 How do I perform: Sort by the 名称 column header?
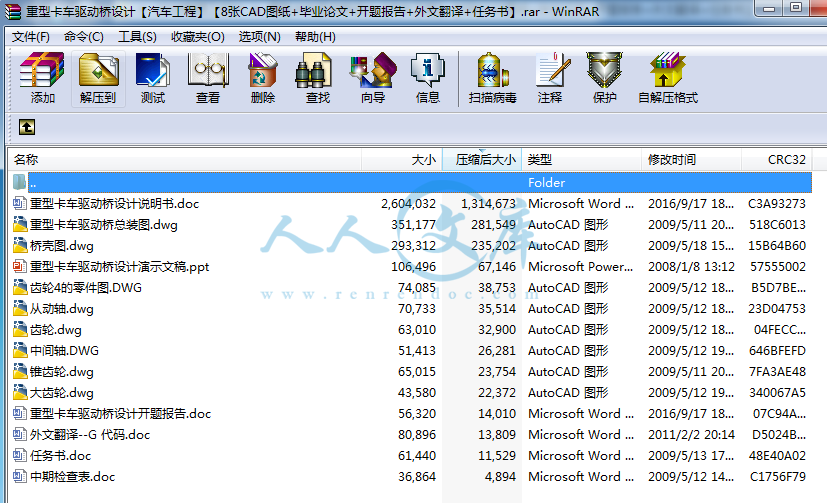pyautogui.click(x=185, y=160)
